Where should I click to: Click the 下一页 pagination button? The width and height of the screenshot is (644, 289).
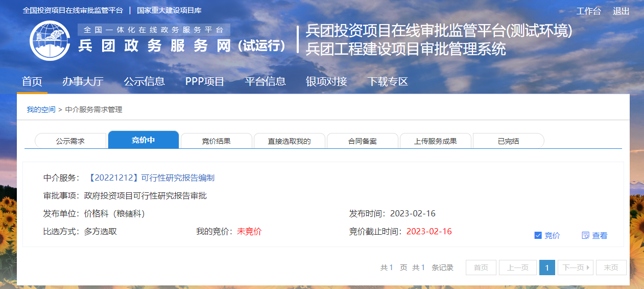click(x=576, y=268)
